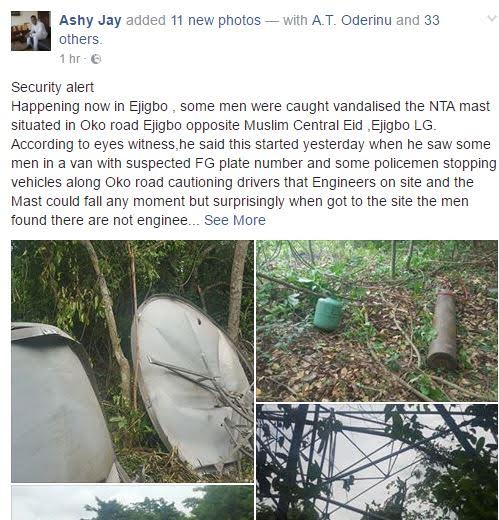
Task: Click the green canister in photo
Action: pos(328,314)
